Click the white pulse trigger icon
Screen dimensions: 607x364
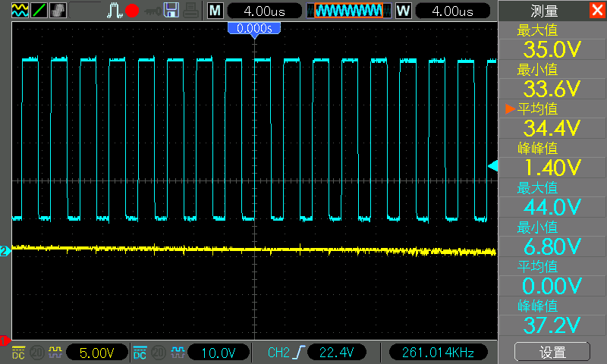point(115,11)
